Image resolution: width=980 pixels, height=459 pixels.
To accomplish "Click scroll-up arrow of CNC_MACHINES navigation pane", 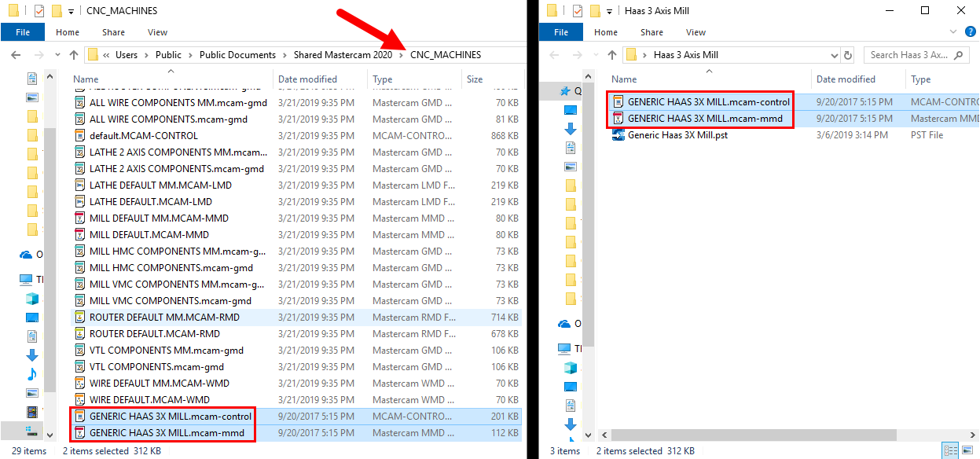I will tap(50, 77).
